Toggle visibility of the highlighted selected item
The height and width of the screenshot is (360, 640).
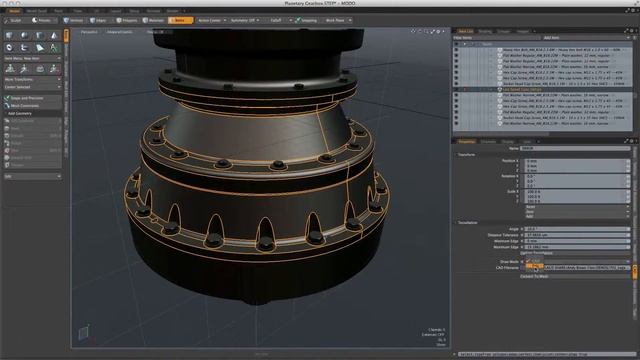[x=456, y=89]
